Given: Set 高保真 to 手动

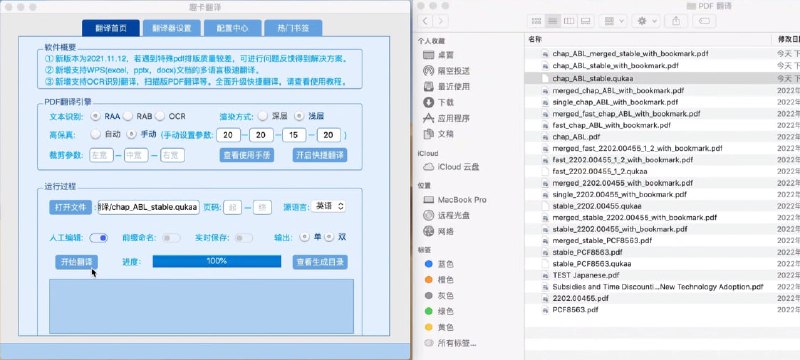Looking at the screenshot, I should pos(131,135).
